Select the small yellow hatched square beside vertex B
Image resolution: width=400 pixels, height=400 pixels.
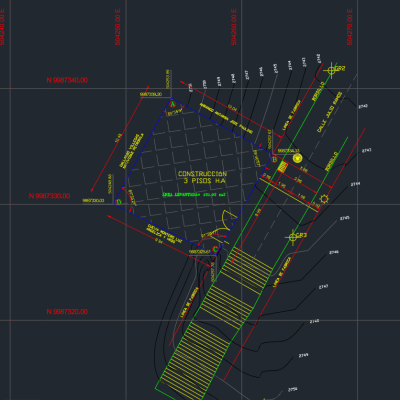[283, 167]
